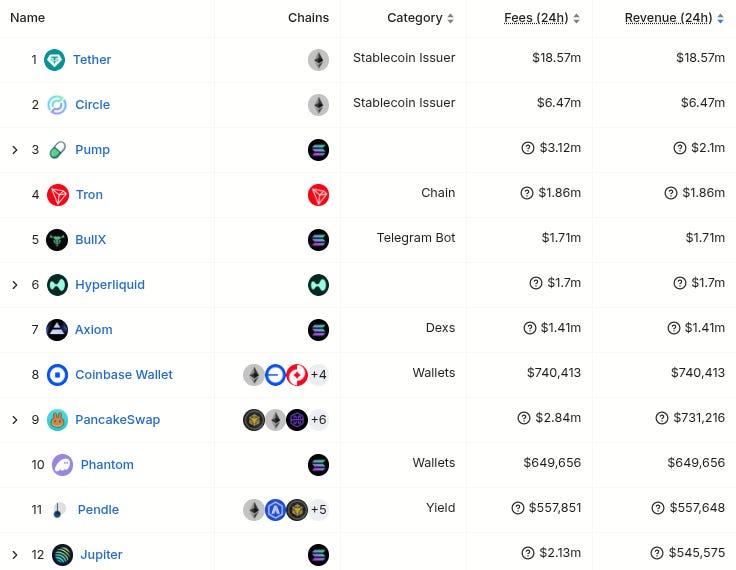Click help icon beside Jupiter revenue
Screen dimensions: 736x570
(657, 553)
